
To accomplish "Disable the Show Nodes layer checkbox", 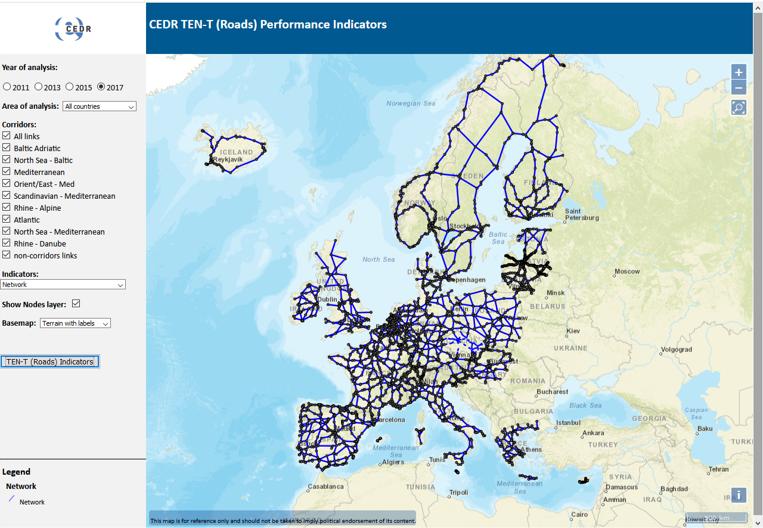I will pos(76,304).
